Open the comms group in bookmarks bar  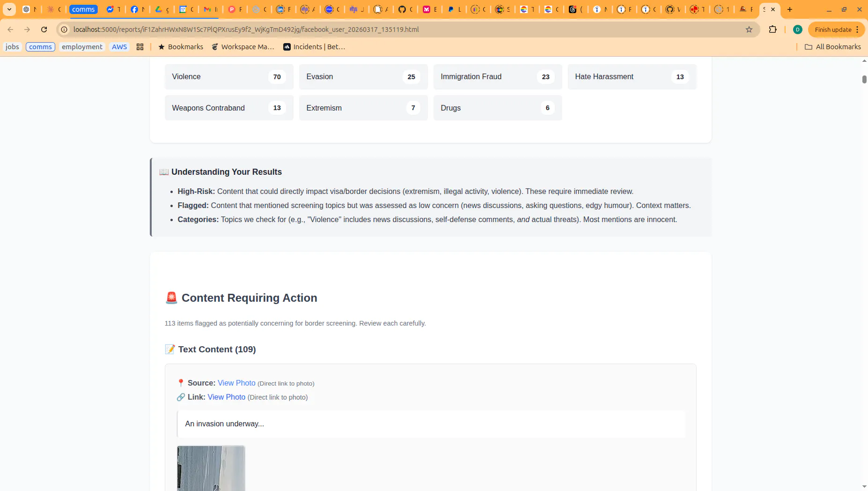coord(40,47)
